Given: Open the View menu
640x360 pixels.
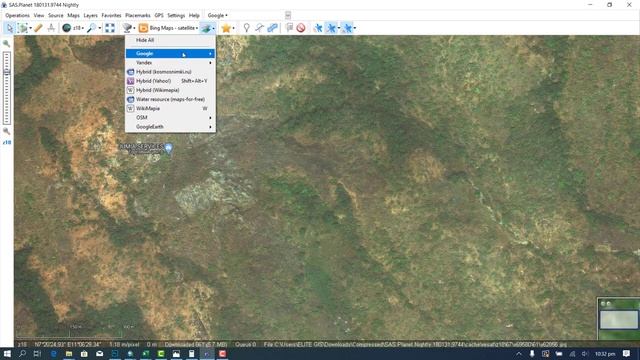Looking at the screenshot, I should point(39,16).
